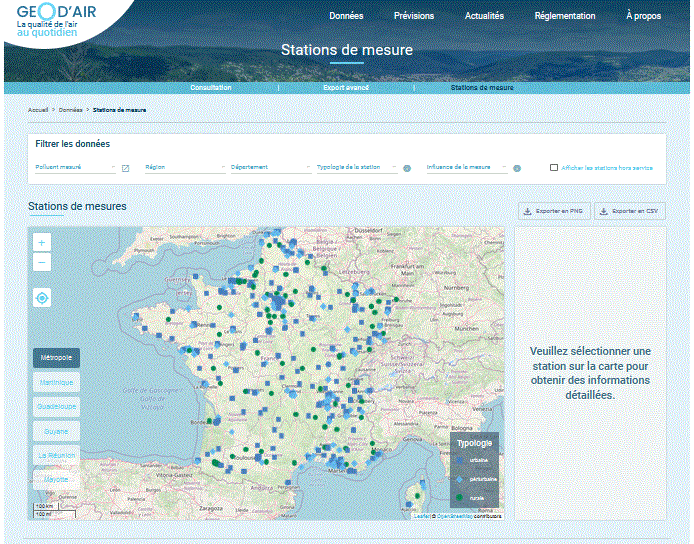Click the Exporter en CSV button
This screenshot has height=544, width=694.
click(630, 211)
